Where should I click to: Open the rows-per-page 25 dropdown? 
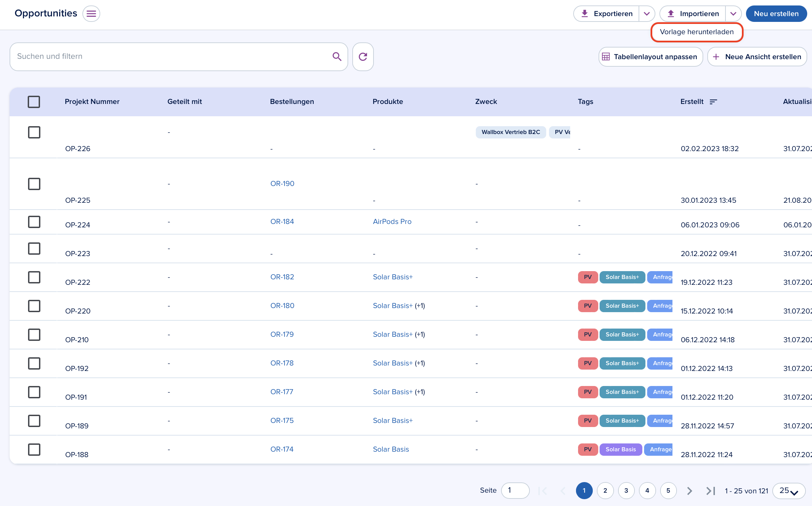point(789,491)
